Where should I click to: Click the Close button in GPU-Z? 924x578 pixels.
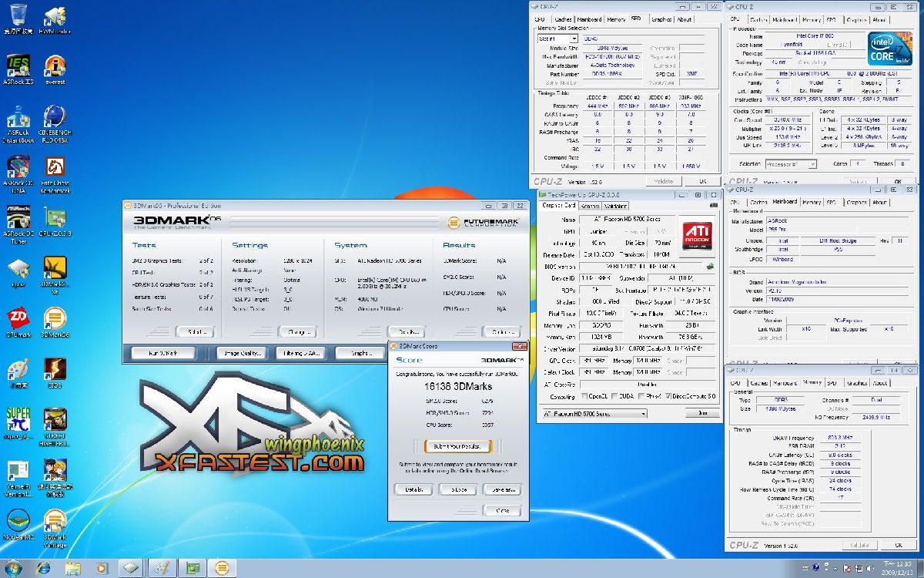701,414
